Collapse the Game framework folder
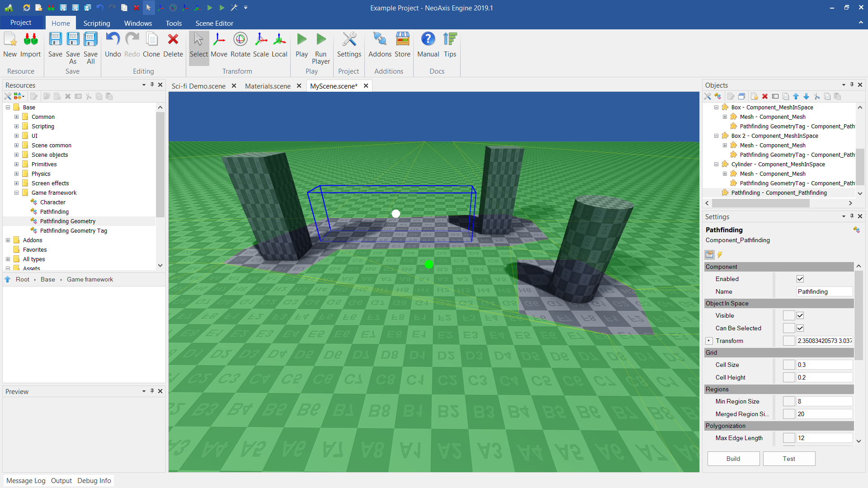 (16, 192)
